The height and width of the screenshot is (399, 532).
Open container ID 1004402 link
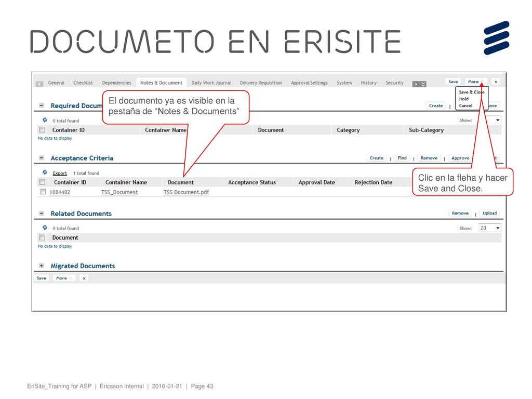(x=60, y=192)
